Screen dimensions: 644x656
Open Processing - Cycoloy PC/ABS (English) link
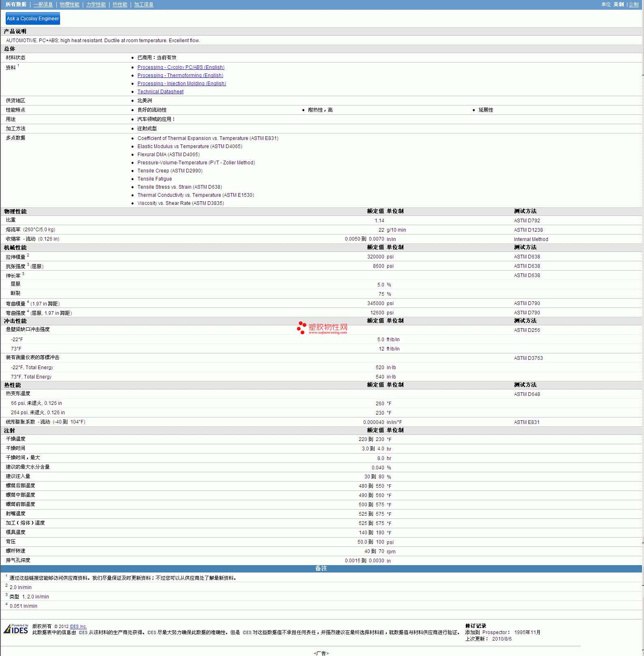(181, 67)
